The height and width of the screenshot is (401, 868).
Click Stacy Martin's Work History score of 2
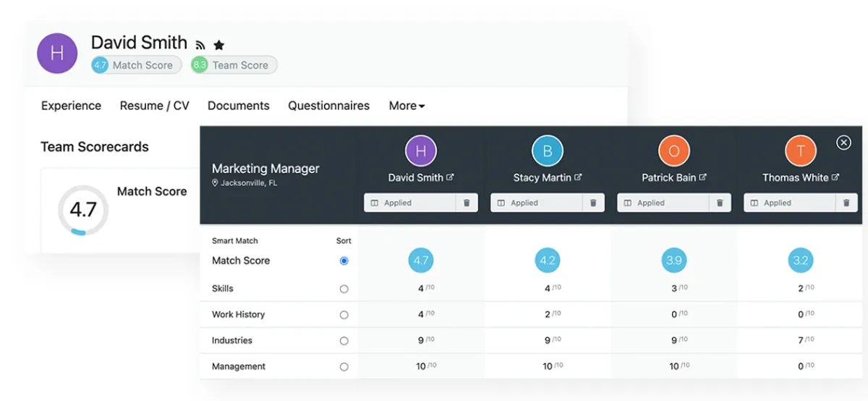(552, 314)
